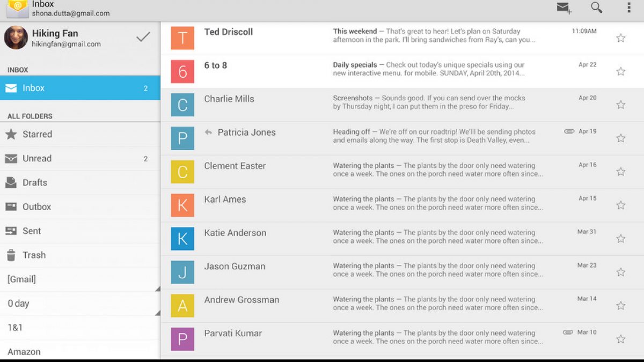Star the 6 to 8 email
The width and height of the screenshot is (644, 362).
[621, 71]
